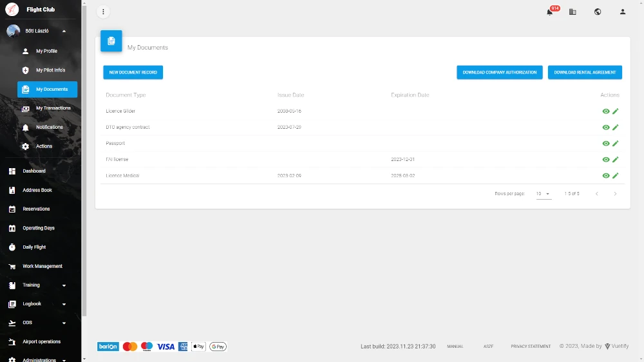
Task: Open the ASZF footer link
Action: (x=488, y=347)
